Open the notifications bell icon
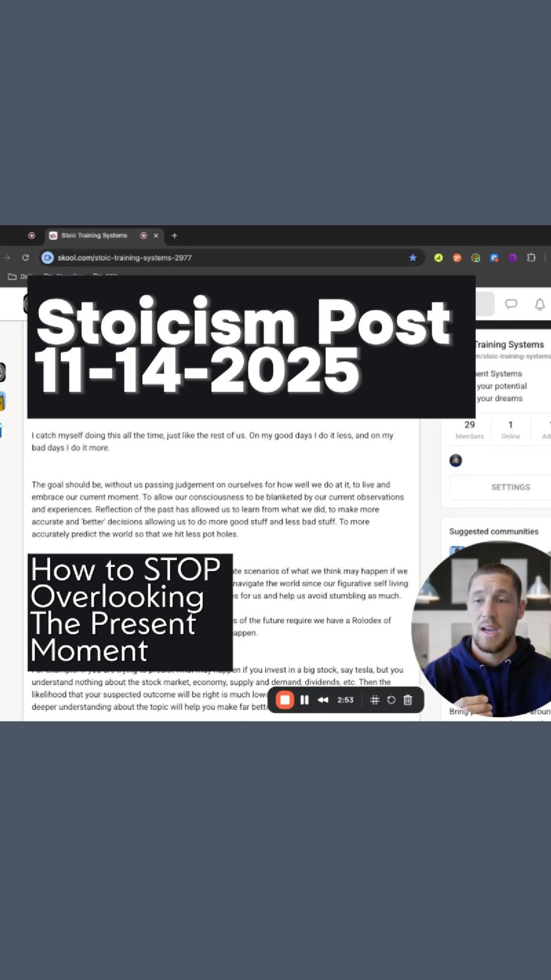Screen dimensions: 551x980 point(540,304)
